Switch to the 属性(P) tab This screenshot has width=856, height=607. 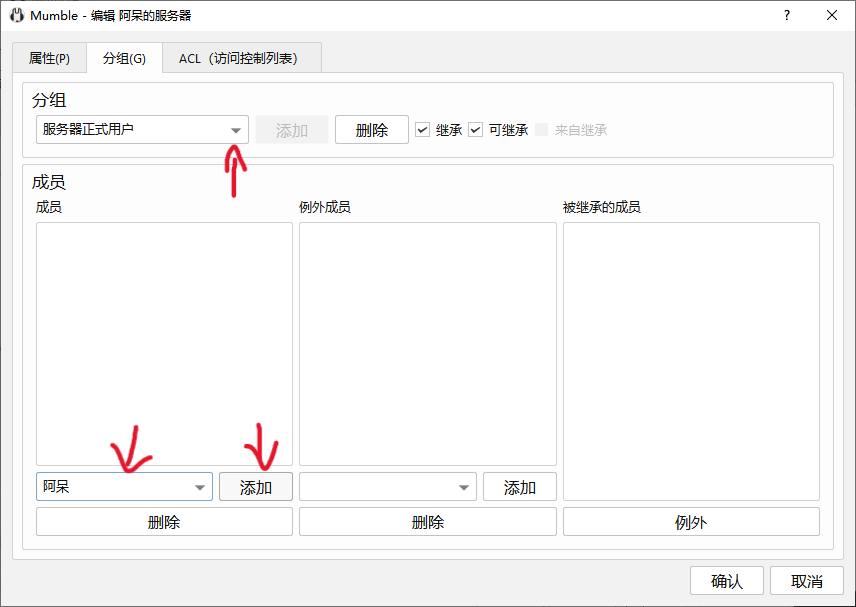point(49,58)
